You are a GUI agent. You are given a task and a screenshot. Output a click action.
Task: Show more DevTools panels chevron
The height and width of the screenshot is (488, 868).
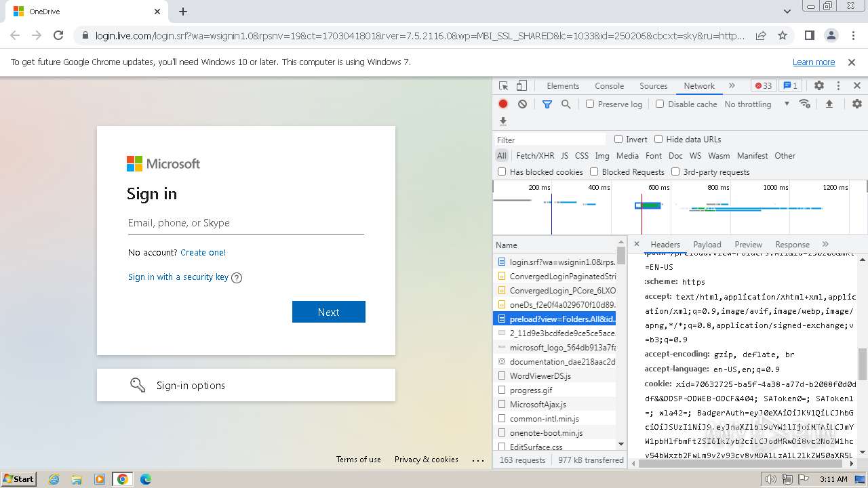point(732,86)
